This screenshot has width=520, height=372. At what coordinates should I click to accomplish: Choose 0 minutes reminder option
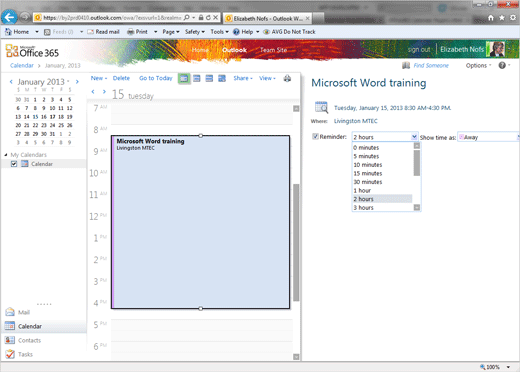coord(382,147)
